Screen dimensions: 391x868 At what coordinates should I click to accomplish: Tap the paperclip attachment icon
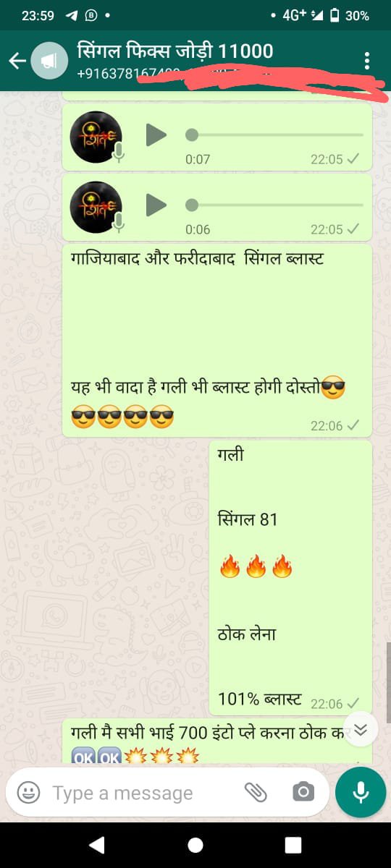point(256,793)
